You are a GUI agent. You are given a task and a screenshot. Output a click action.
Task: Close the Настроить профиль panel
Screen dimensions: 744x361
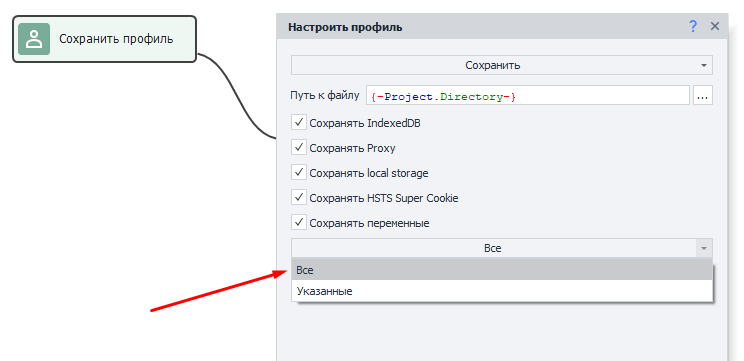click(715, 27)
